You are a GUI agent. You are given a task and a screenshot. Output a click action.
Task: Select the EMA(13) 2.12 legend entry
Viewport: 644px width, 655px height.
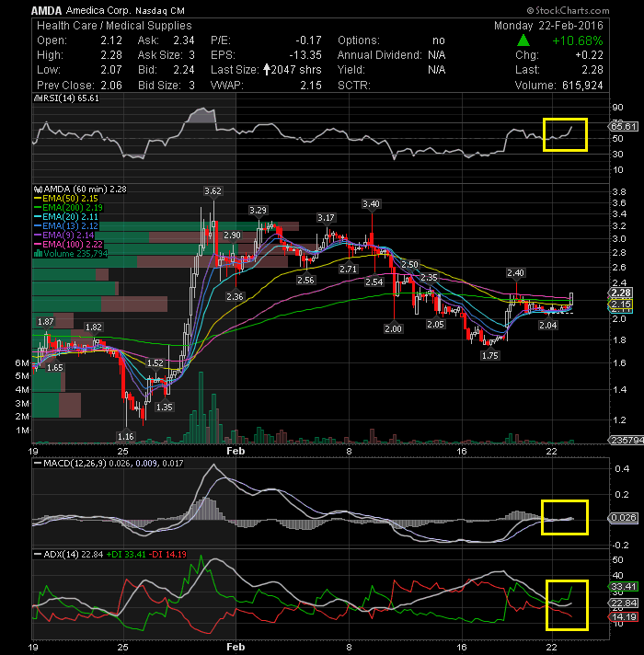(x=66, y=226)
